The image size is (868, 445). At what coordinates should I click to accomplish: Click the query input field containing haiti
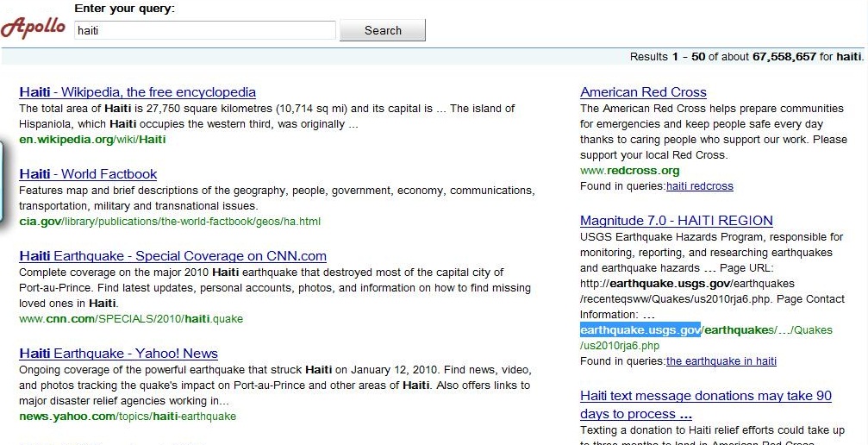tap(205, 31)
